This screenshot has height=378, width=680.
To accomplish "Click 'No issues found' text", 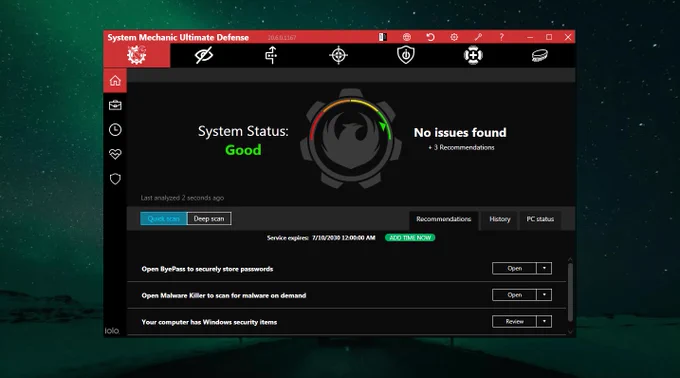I will click(x=460, y=132).
